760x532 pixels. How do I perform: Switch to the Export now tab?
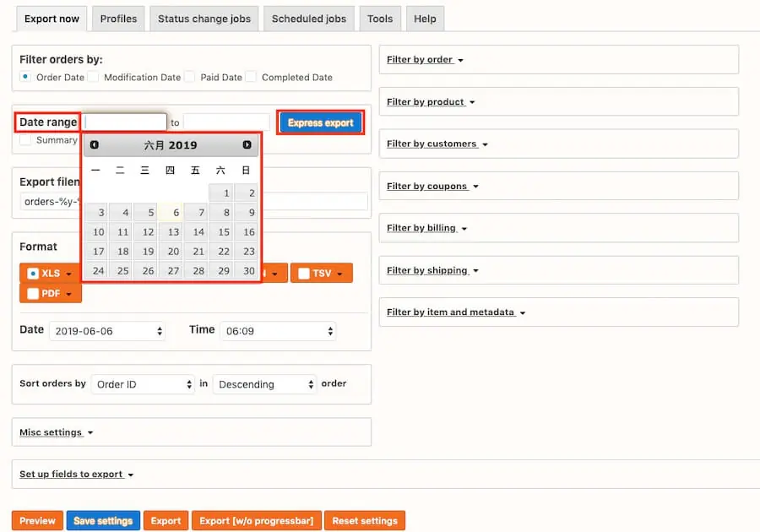(52, 19)
